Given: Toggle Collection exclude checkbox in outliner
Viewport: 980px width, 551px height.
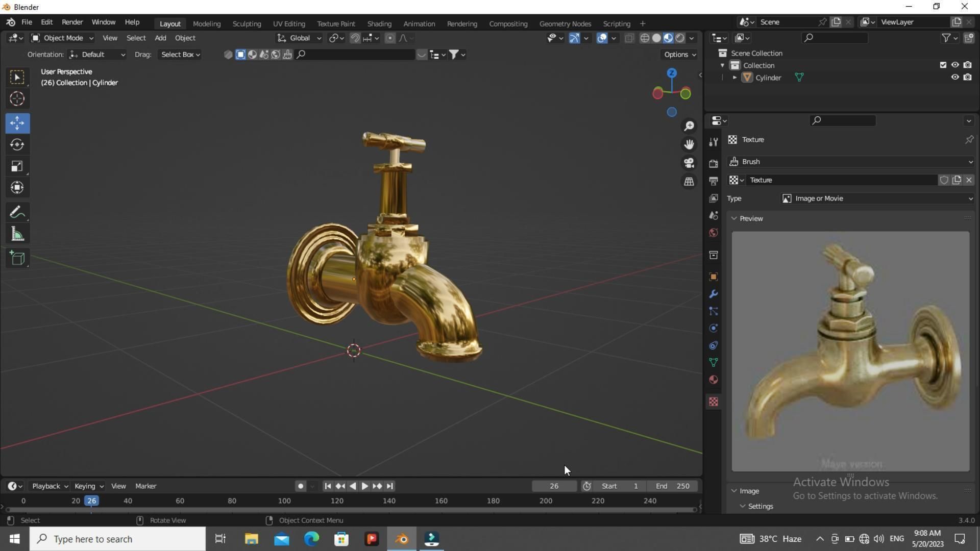Looking at the screenshot, I should 943,65.
